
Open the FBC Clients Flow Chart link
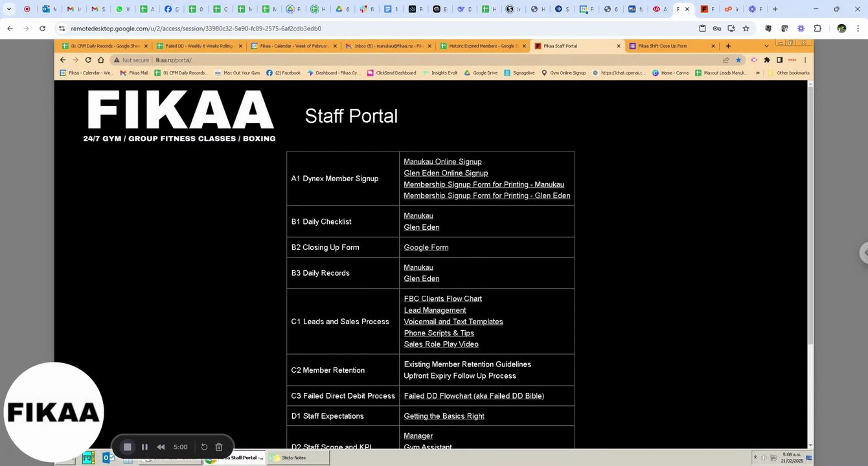442,298
